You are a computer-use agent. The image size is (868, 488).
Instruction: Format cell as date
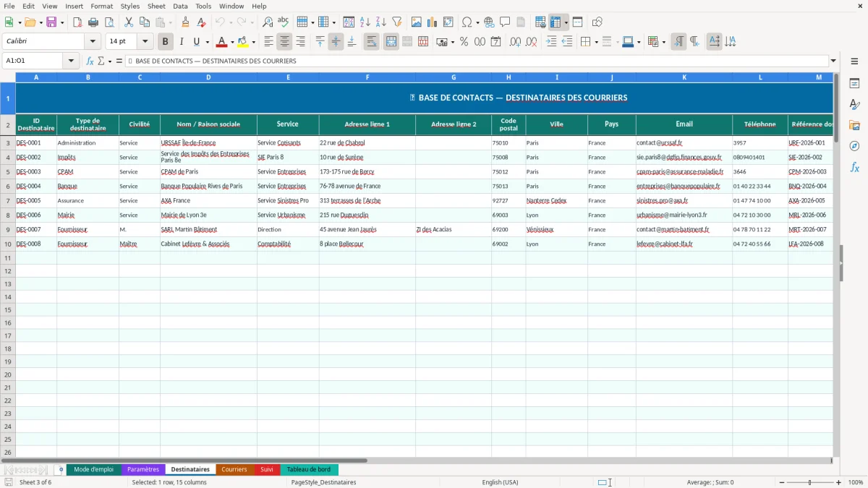pos(496,42)
